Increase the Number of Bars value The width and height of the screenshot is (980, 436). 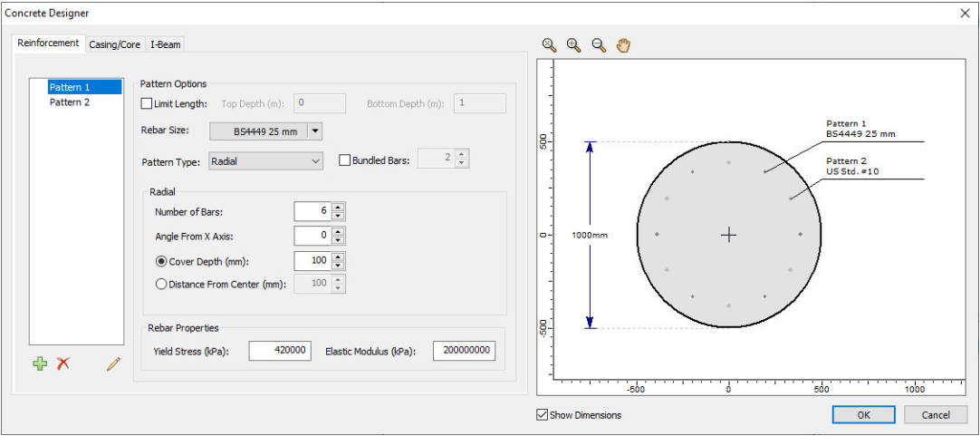pyautogui.click(x=338, y=207)
